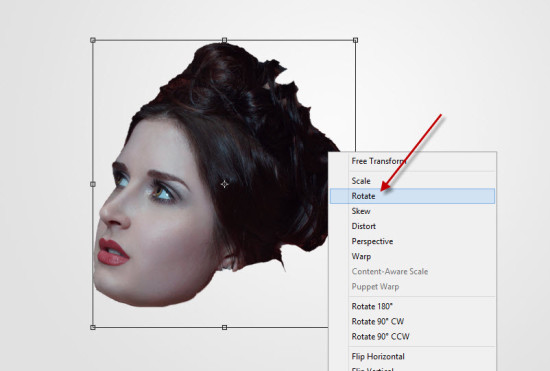Select Distort from the context menu

pyautogui.click(x=412, y=226)
